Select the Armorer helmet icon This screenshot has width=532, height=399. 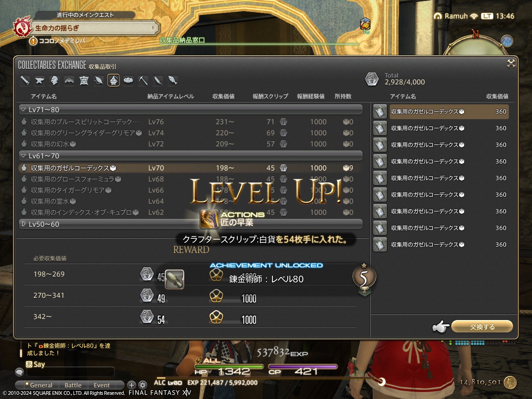(54, 80)
